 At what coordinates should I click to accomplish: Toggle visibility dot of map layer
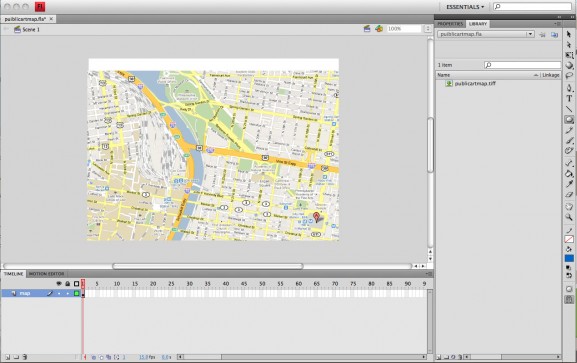(x=59, y=293)
